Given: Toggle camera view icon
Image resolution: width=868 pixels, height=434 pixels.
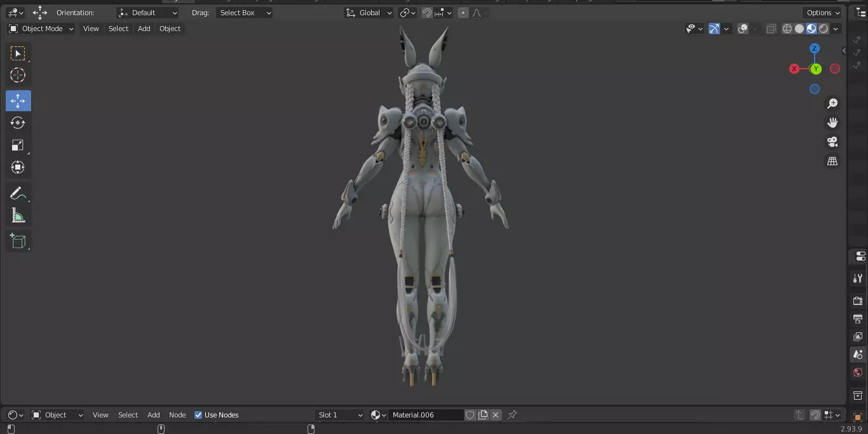Looking at the screenshot, I should coord(832,142).
